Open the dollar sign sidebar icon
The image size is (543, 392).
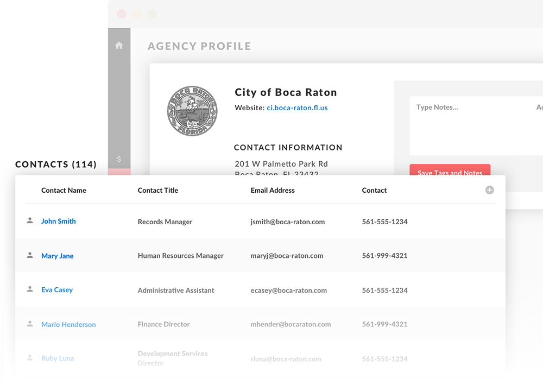[119, 159]
